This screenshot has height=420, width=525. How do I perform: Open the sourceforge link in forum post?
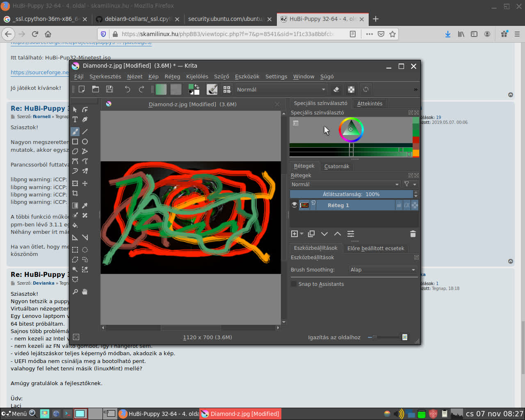(x=40, y=72)
